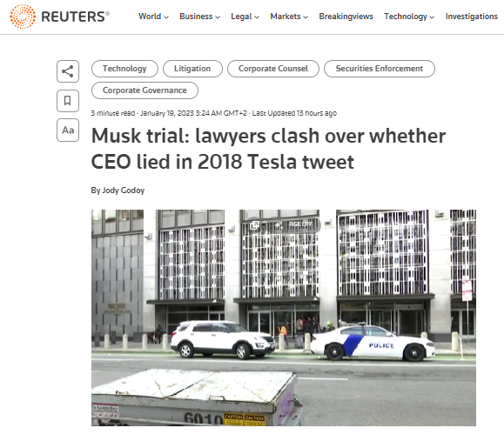Select the Securities Enforcement tag

380,69
